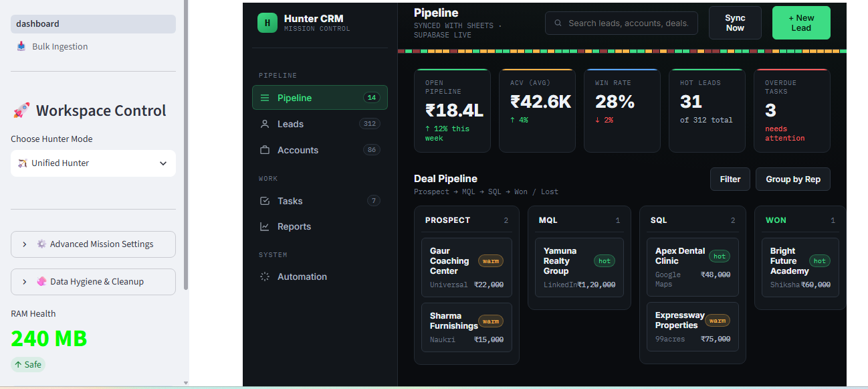Click the Accounts briefcase icon
Viewport: 868px width, 389px height.
(x=265, y=150)
